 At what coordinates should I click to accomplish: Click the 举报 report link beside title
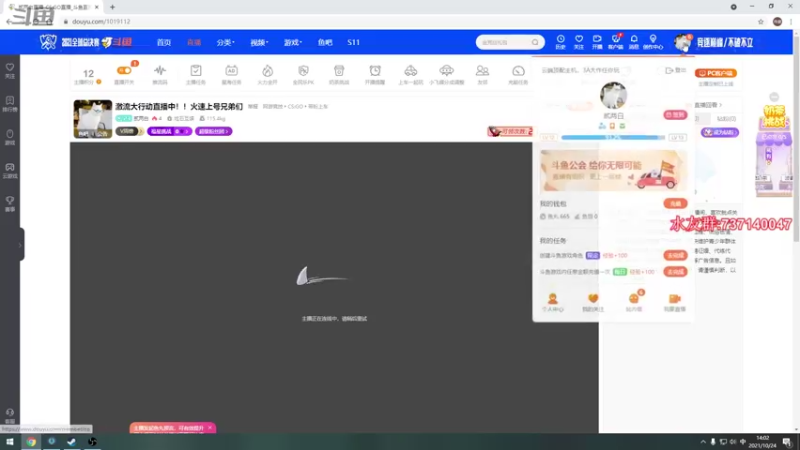253,107
